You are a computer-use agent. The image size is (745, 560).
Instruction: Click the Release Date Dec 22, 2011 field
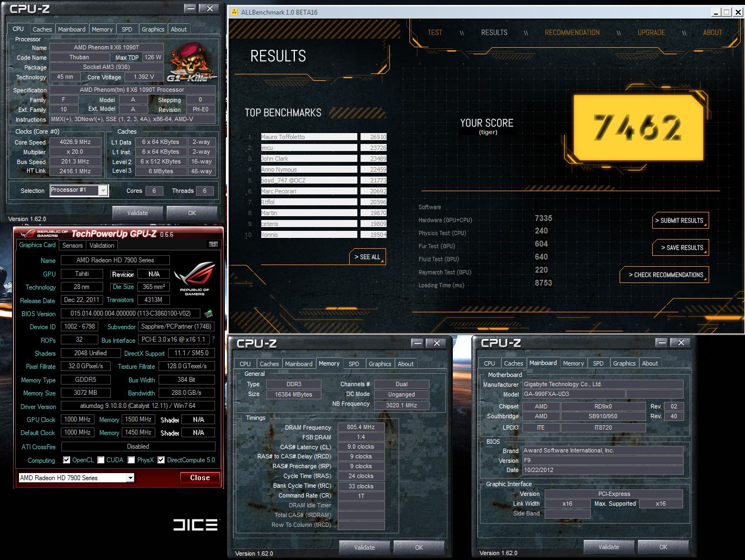coord(81,300)
